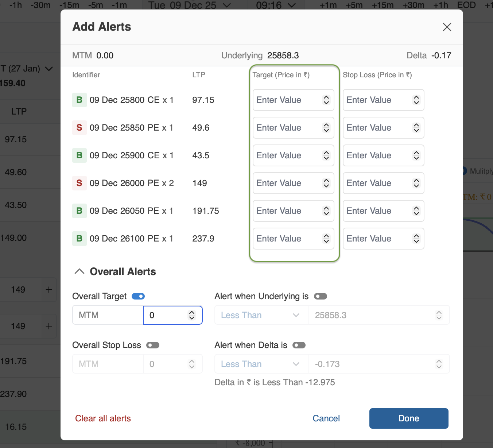The width and height of the screenshot is (493, 448).
Task: Click the green B badge for 25800 CE
Action: point(79,100)
